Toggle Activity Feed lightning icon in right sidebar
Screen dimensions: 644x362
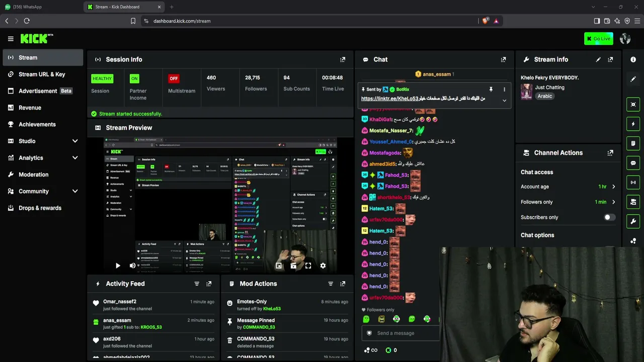click(x=633, y=124)
